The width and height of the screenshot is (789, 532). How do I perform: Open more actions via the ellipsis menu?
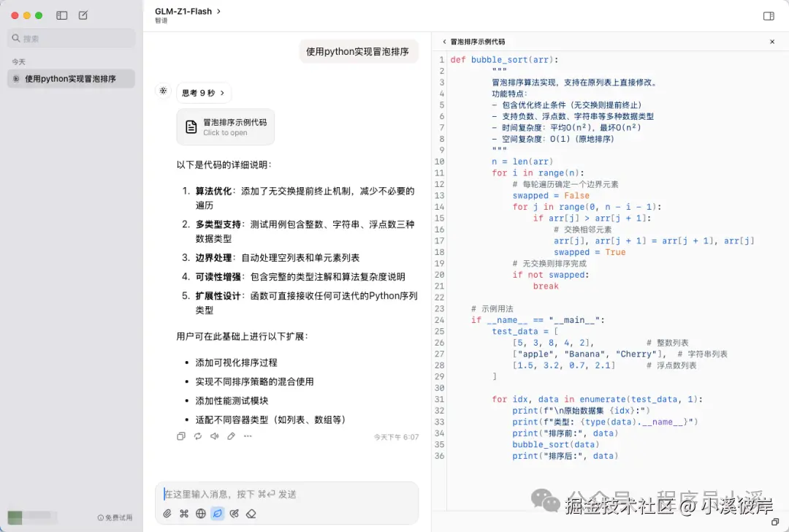pos(246,436)
